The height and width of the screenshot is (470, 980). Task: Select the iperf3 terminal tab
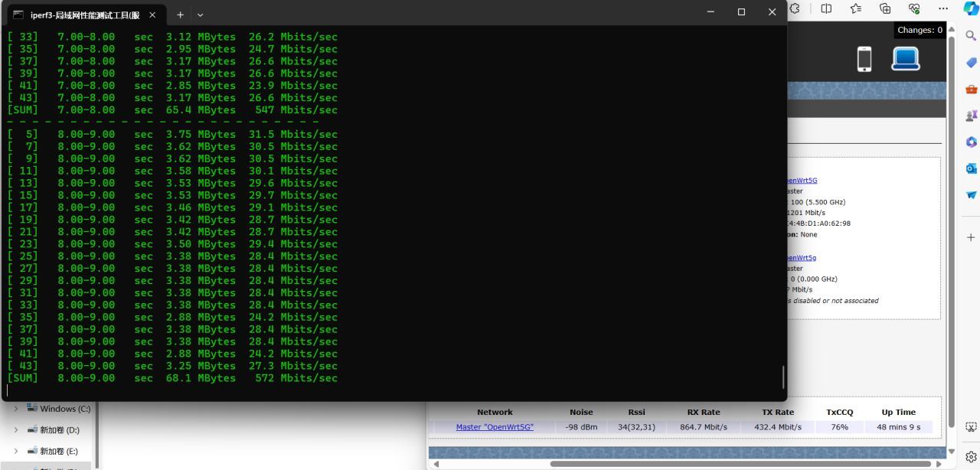point(84,14)
